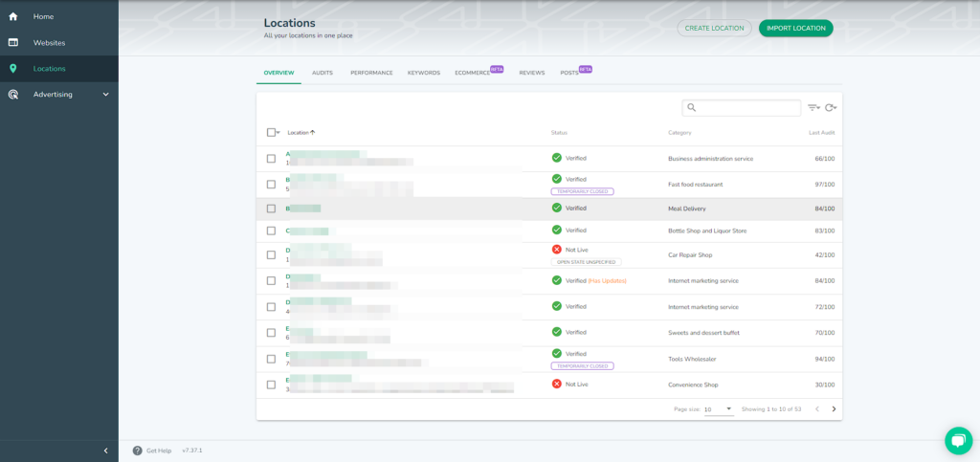980x462 pixels.
Task: Click the Locations pin icon in sidebar
Action: coord(13,69)
